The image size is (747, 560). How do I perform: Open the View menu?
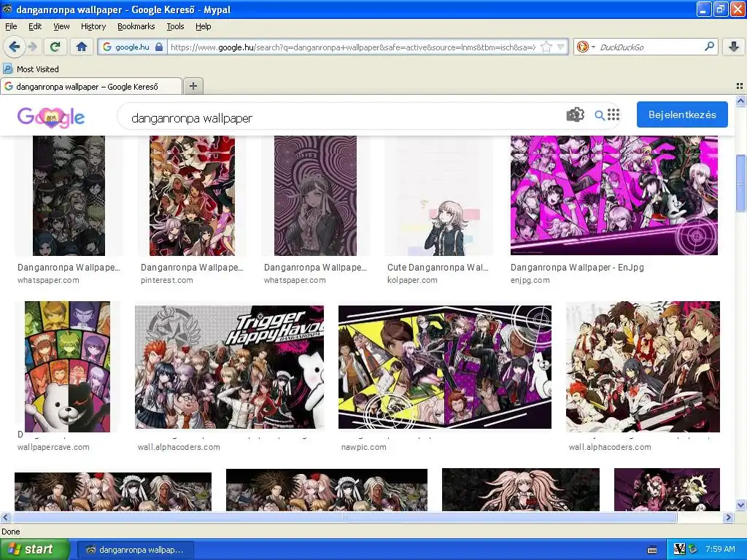coord(61,26)
